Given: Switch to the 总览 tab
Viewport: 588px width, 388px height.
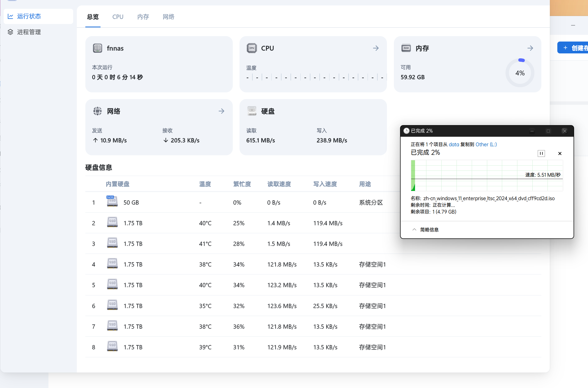Looking at the screenshot, I should click(x=93, y=17).
